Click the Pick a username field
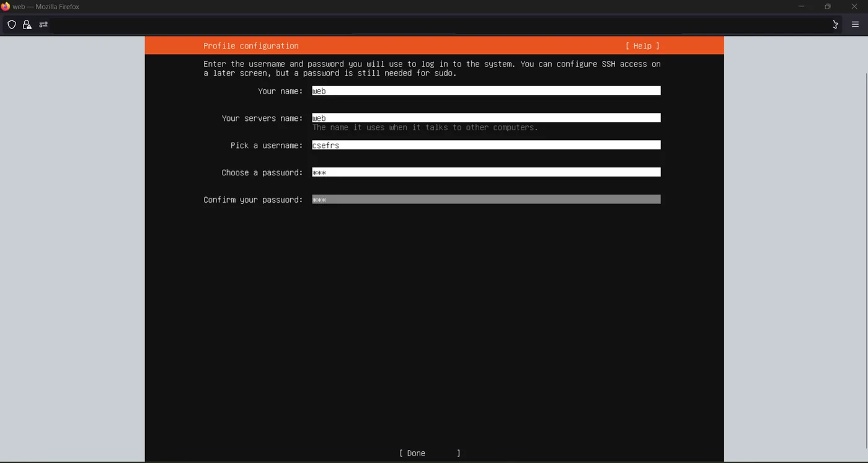Viewport: 868px width, 463px height. click(x=486, y=145)
